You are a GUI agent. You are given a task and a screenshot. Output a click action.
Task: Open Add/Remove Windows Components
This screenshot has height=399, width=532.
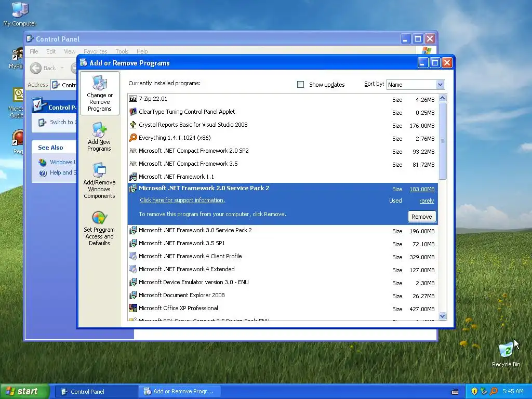[x=99, y=180]
